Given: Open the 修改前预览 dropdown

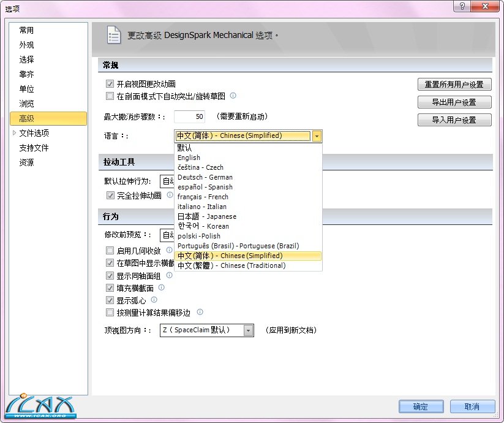Looking at the screenshot, I should (x=167, y=235).
